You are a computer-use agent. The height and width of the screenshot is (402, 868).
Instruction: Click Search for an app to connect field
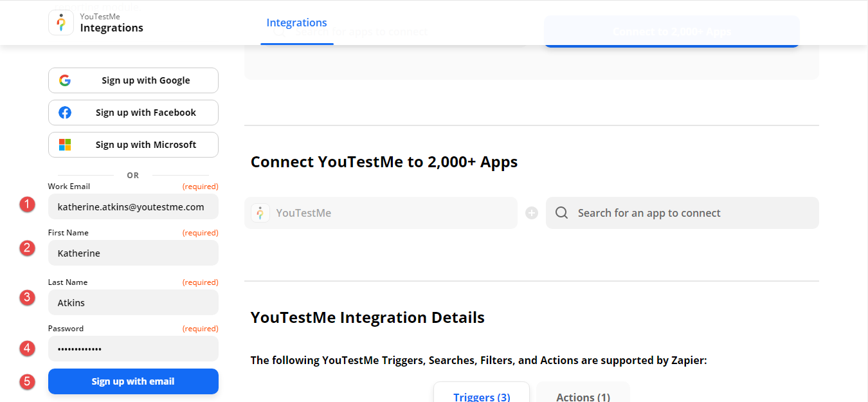(688, 213)
